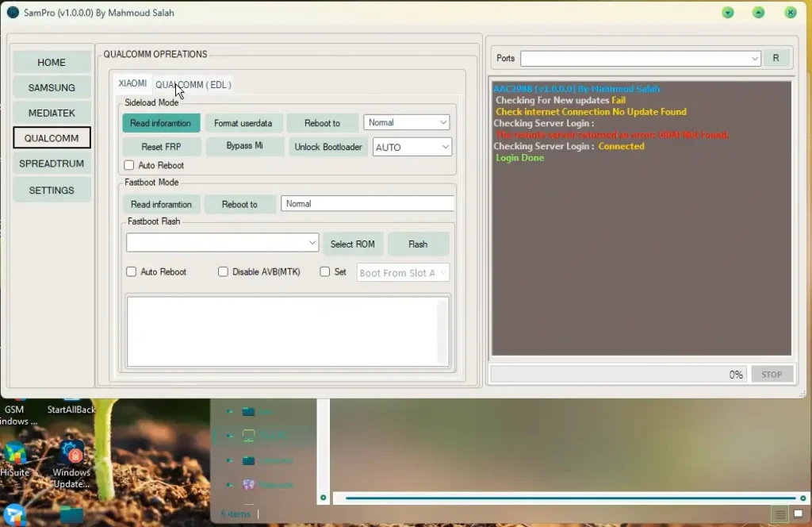This screenshot has width=812, height=527.
Task: Select MEDIATEK in the left sidebar
Action: click(x=52, y=113)
